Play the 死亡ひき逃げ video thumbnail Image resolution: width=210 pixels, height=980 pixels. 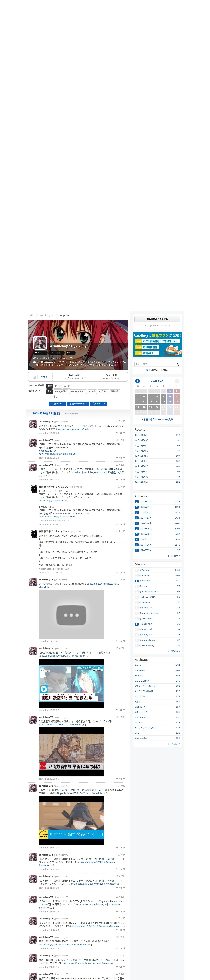coord(71,820)
